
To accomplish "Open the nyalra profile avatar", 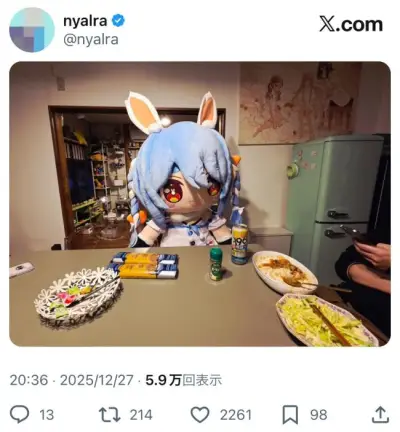I will coord(32,30).
